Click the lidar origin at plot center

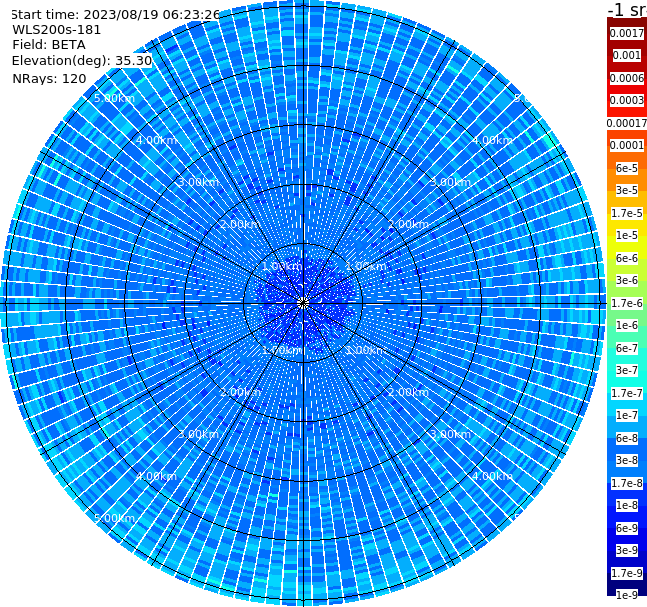point(303,303)
